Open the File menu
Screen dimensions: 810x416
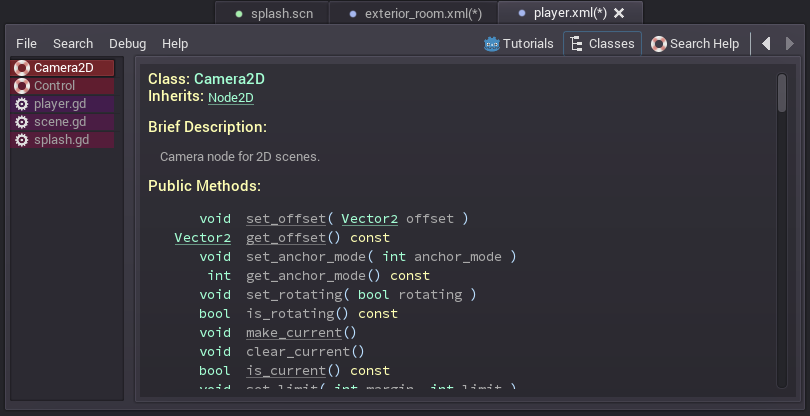27,44
